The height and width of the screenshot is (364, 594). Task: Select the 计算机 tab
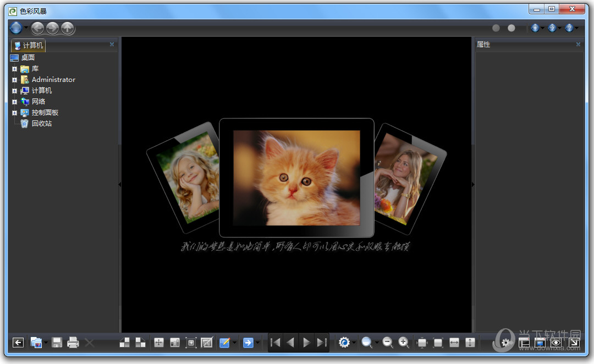click(29, 46)
